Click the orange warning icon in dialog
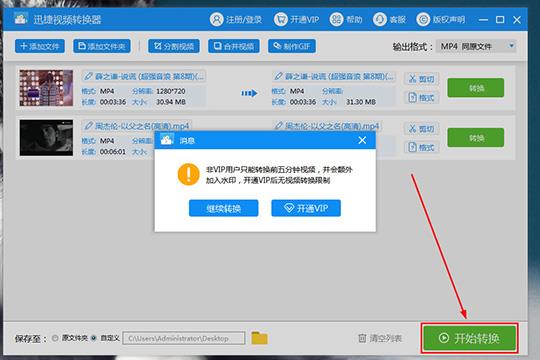540x360 pixels. (x=188, y=174)
